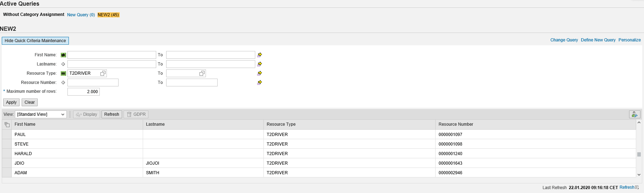
Task: Select the NEW2 (45) query tab
Action: click(108, 15)
